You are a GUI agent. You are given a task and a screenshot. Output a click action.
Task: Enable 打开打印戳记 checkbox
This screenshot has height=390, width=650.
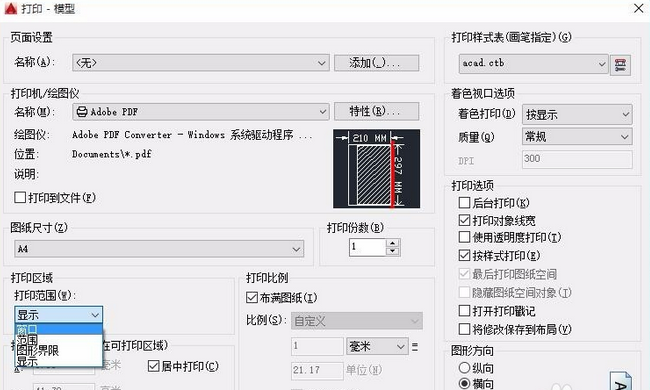[x=464, y=311]
